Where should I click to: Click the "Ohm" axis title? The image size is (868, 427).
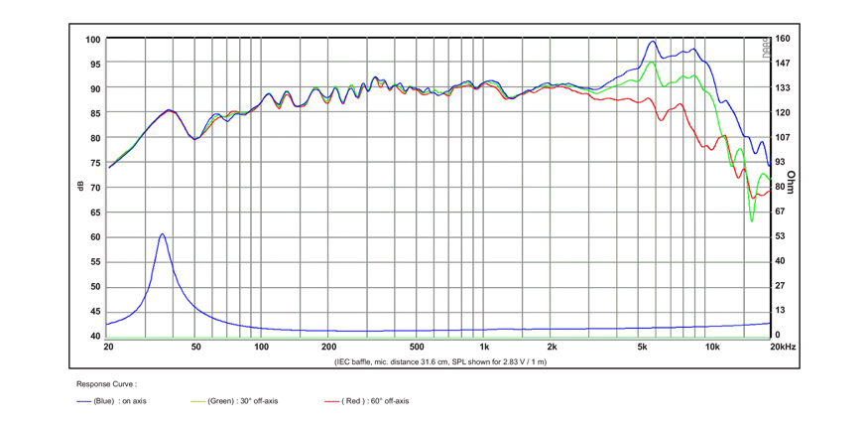(x=791, y=183)
